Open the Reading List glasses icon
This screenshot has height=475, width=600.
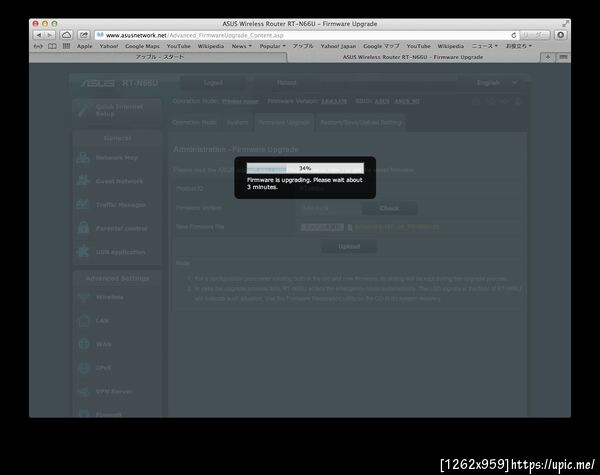tap(38, 46)
